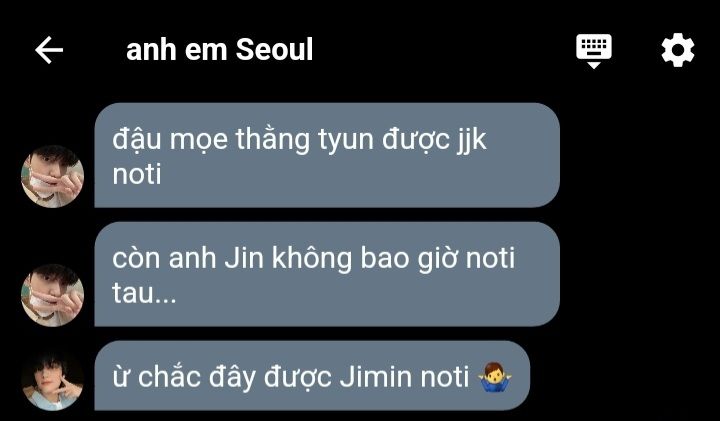Select the message starting with còn anh Jin
The width and height of the screenshot is (720, 421).
pos(327,274)
